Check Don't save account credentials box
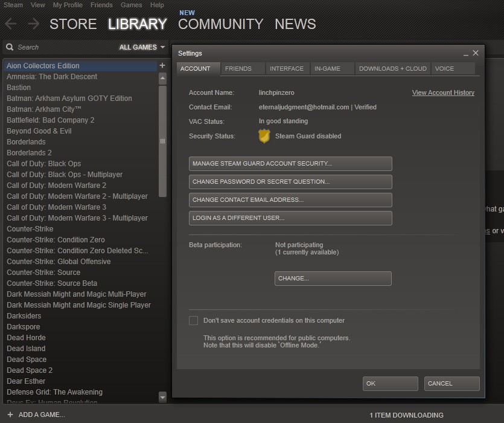This screenshot has width=504, height=423. [194, 320]
